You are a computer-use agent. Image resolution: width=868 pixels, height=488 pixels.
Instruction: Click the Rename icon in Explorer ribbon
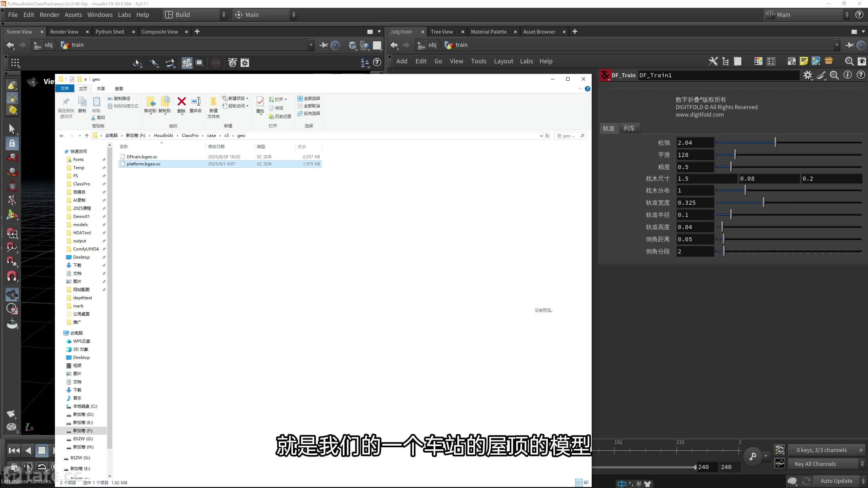(196, 102)
